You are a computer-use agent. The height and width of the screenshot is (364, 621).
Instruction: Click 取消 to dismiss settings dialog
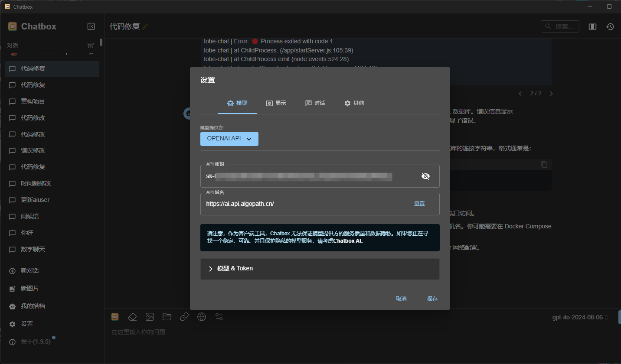click(401, 299)
